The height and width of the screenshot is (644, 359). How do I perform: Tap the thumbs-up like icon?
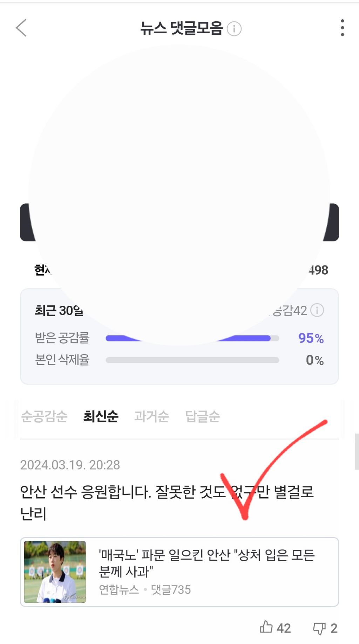(266, 627)
